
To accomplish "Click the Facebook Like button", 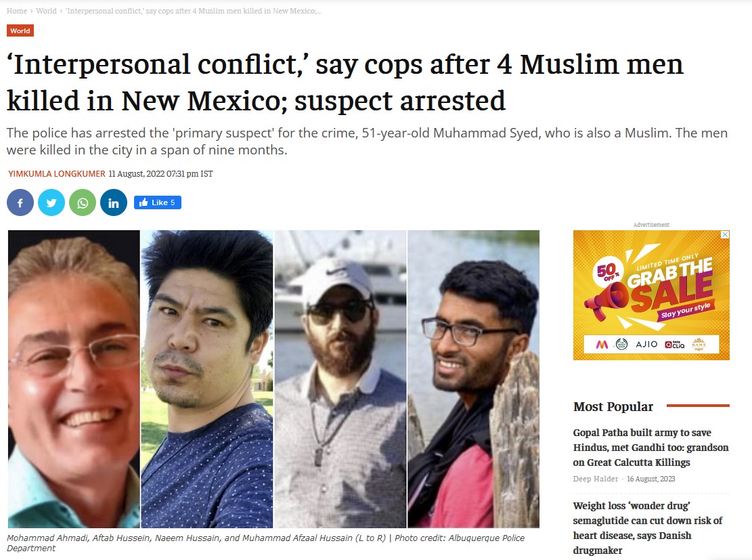I will [x=157, y=202].
